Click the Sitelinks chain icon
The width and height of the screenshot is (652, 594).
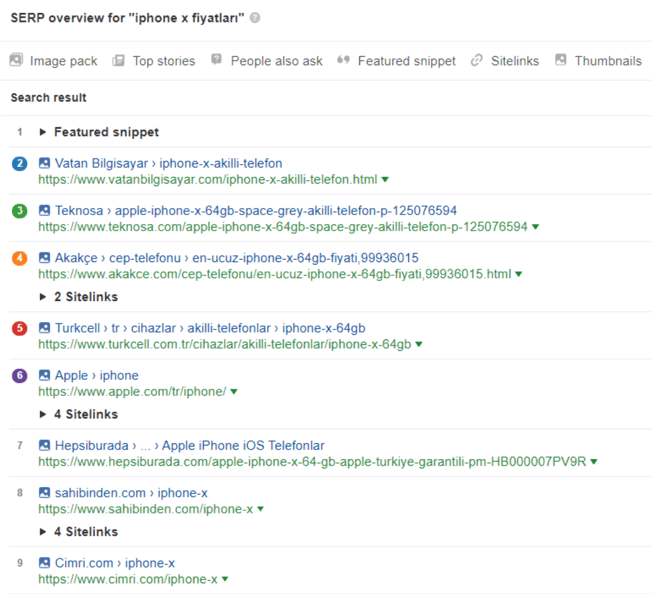click(x=477, y=61)
